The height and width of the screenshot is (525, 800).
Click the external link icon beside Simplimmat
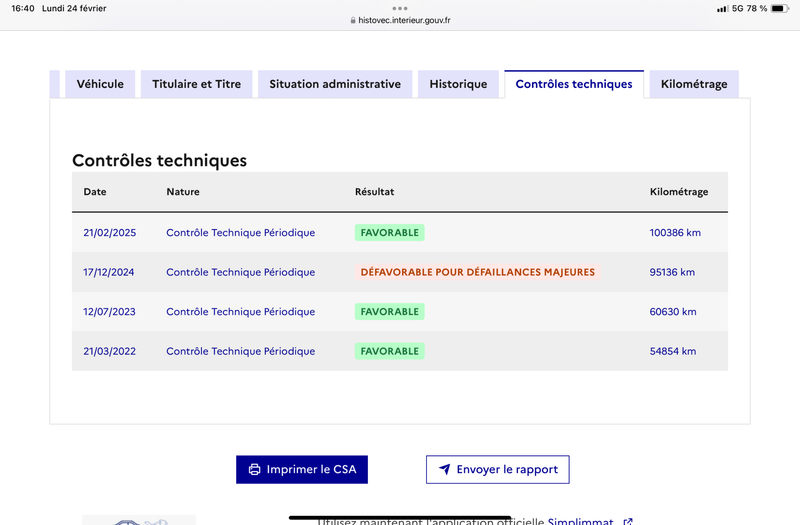(628, 521)
